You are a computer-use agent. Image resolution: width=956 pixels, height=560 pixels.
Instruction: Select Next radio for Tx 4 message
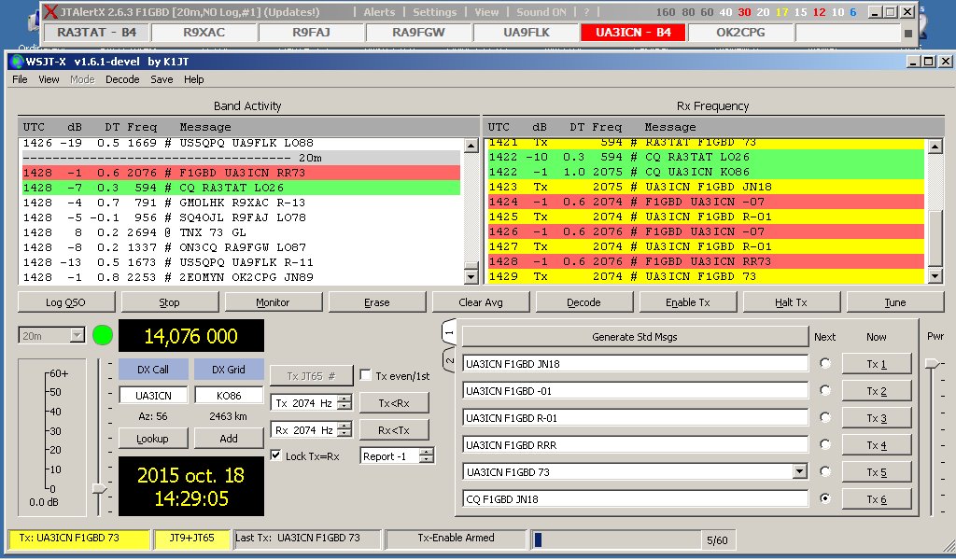[825, 444]
